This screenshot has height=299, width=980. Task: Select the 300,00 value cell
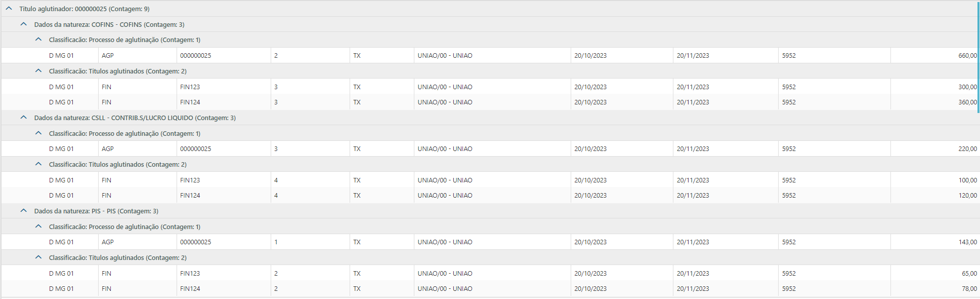point(967,87)
